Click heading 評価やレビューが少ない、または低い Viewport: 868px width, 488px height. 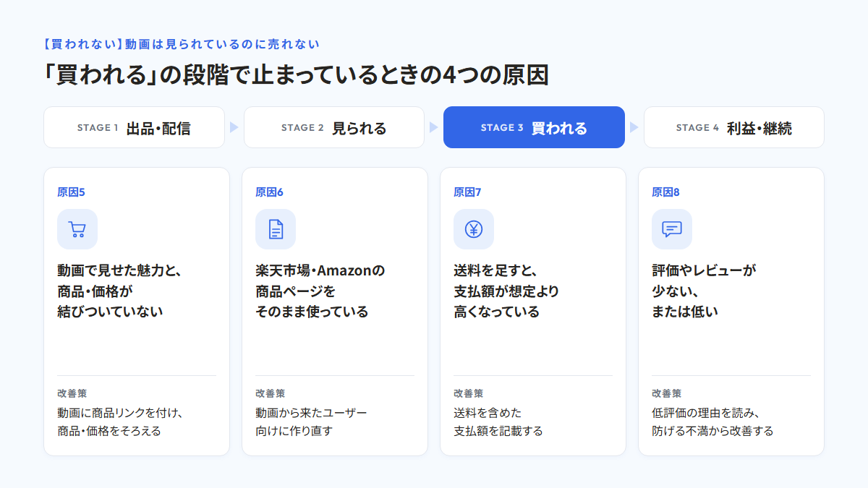[x=704, y=291]
